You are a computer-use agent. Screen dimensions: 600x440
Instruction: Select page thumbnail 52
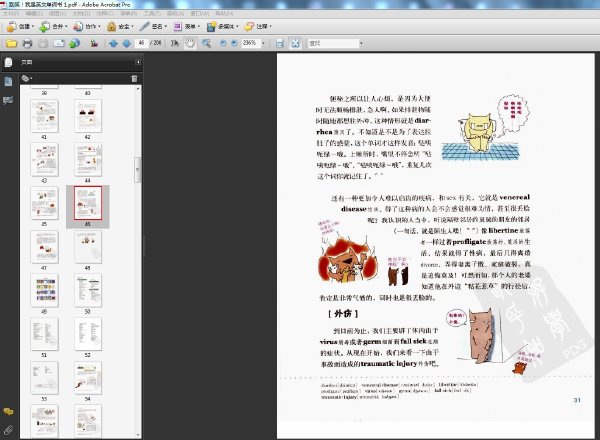pyautogui.click(x=88, y=334)
